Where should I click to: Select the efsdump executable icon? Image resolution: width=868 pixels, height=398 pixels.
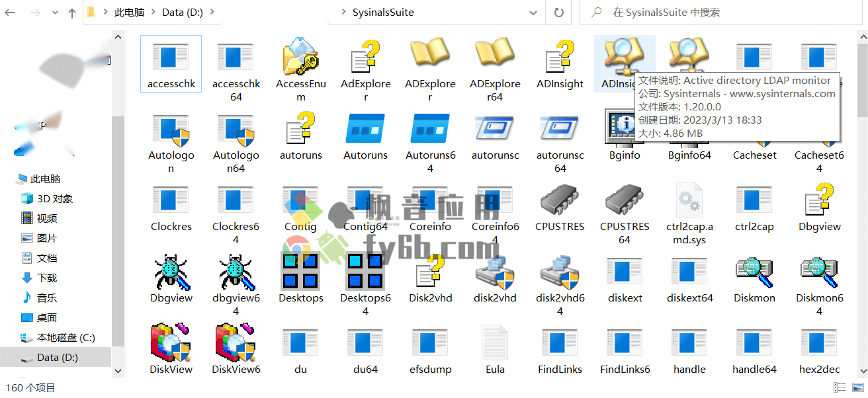(431, 342)
